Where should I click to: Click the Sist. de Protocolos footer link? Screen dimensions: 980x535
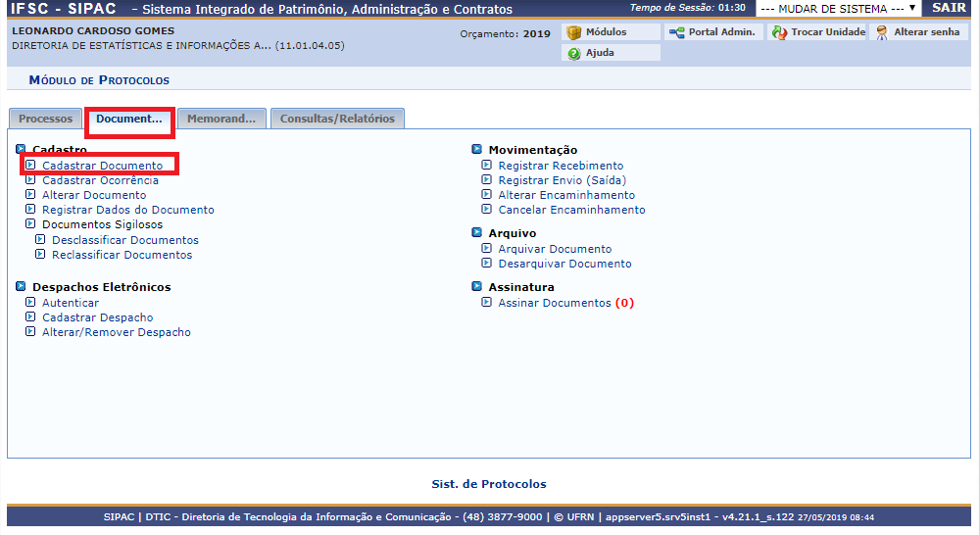click(x=489, y=484)
